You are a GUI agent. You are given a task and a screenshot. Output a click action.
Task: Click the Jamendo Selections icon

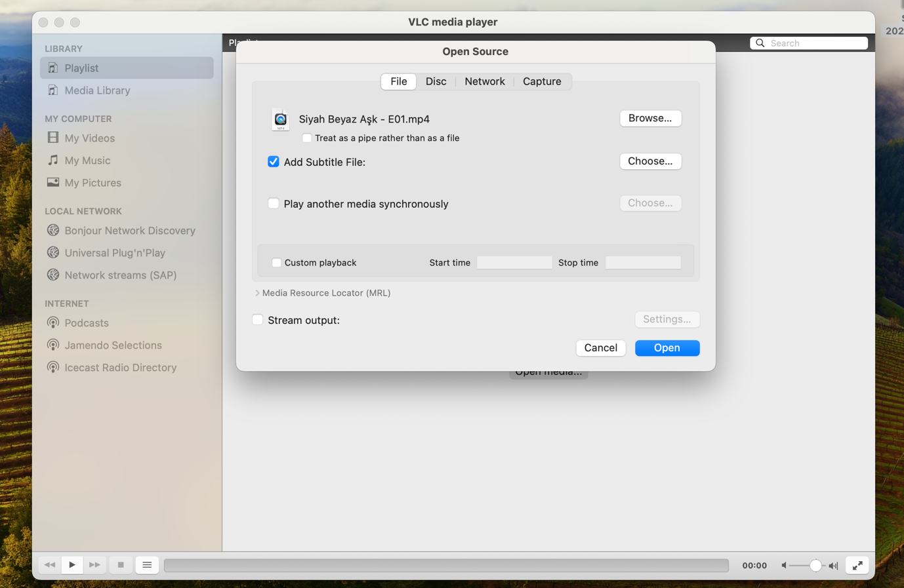click(53, 345)
